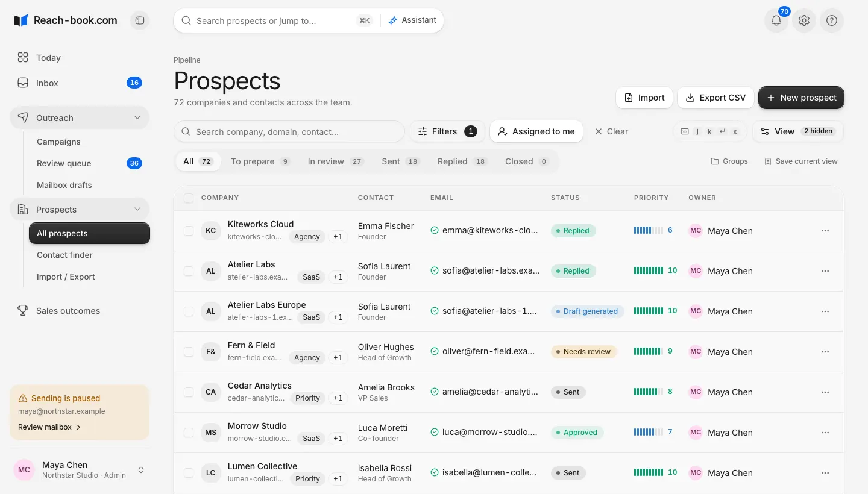
Task: Click the LC company avatar
Action: coord(210,473)
